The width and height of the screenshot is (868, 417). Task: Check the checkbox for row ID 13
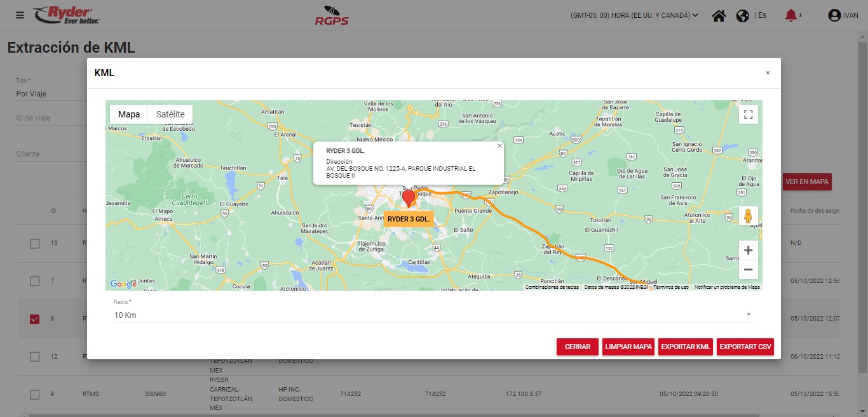(35, 244)
